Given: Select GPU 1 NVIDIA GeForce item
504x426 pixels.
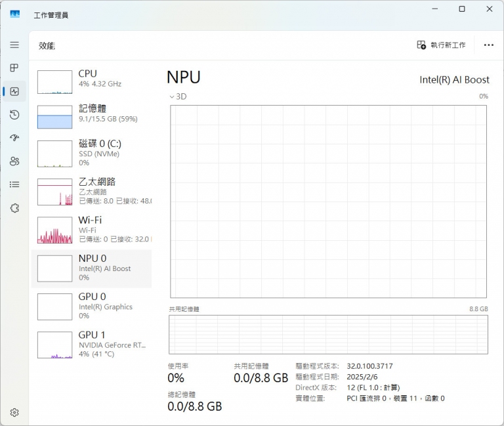Looking at the screenshot, I should point(92,344).
